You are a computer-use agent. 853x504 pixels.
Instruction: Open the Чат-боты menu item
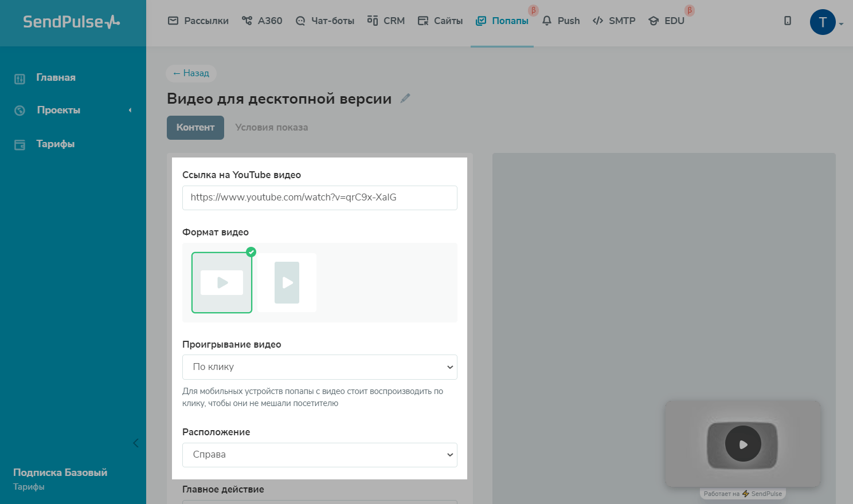tap(325, 21)
